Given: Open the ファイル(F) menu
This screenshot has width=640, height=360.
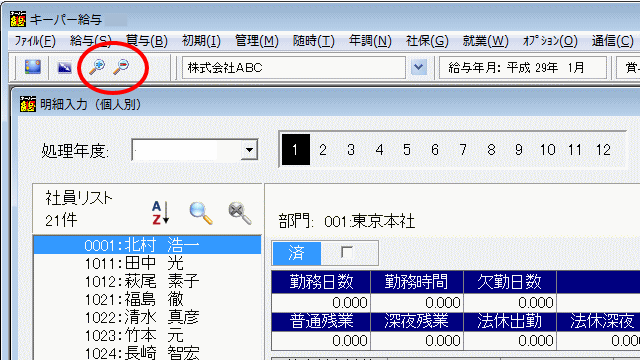Looking at the screenshot, I should coord(35,41).
